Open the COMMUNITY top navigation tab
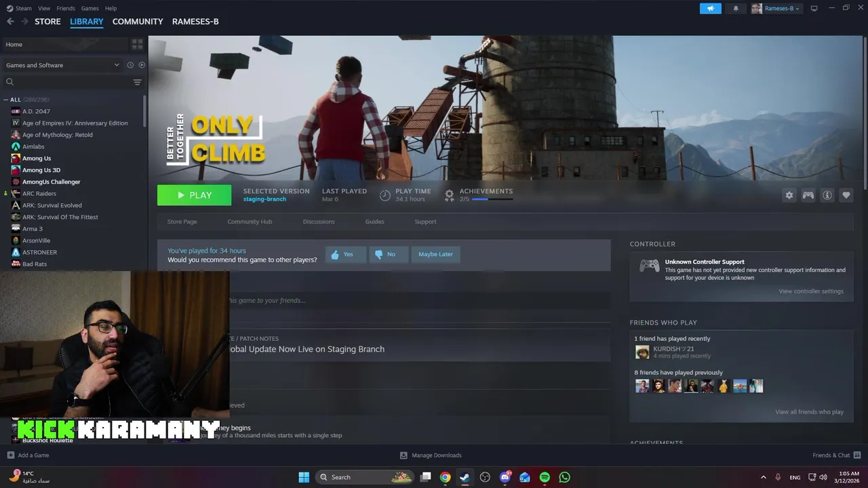The image size is (868, 488). pos(138,22)
